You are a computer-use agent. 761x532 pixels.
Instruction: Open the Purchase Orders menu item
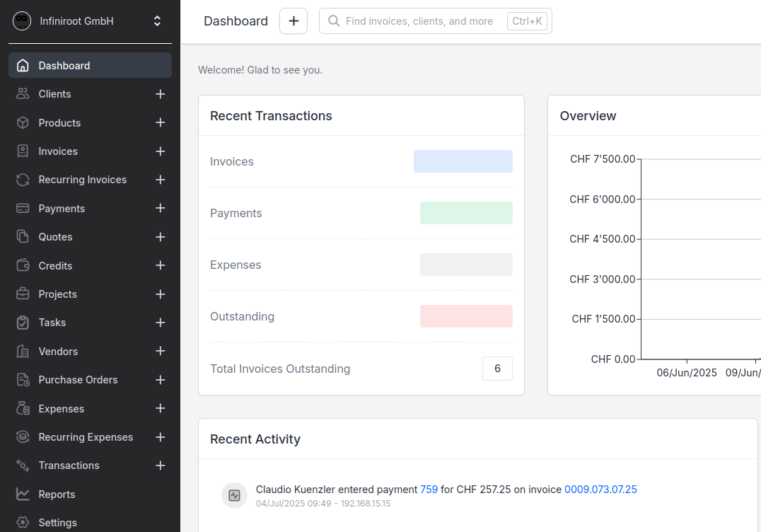pos(78,380)
